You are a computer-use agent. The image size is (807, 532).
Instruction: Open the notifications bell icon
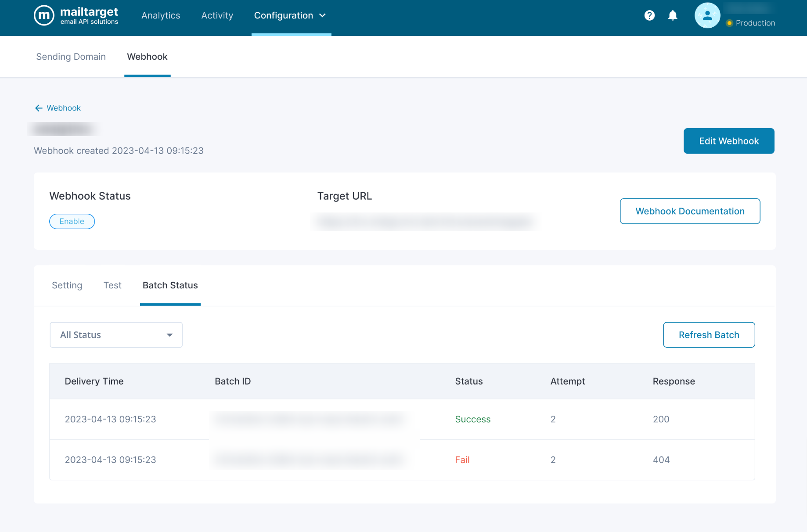click(673, 16)
